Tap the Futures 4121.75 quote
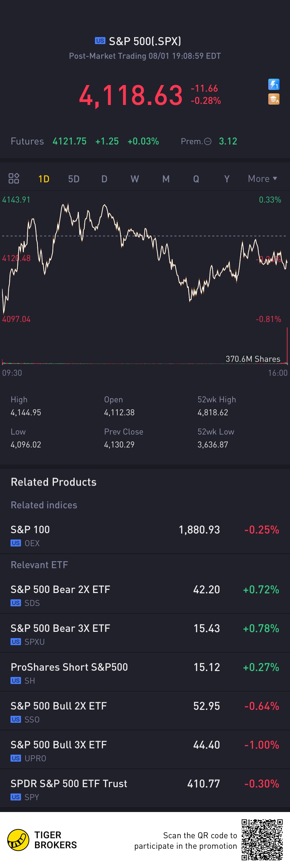Image resolution: width=290 pixels, height=868 pixels. point(69,141)
